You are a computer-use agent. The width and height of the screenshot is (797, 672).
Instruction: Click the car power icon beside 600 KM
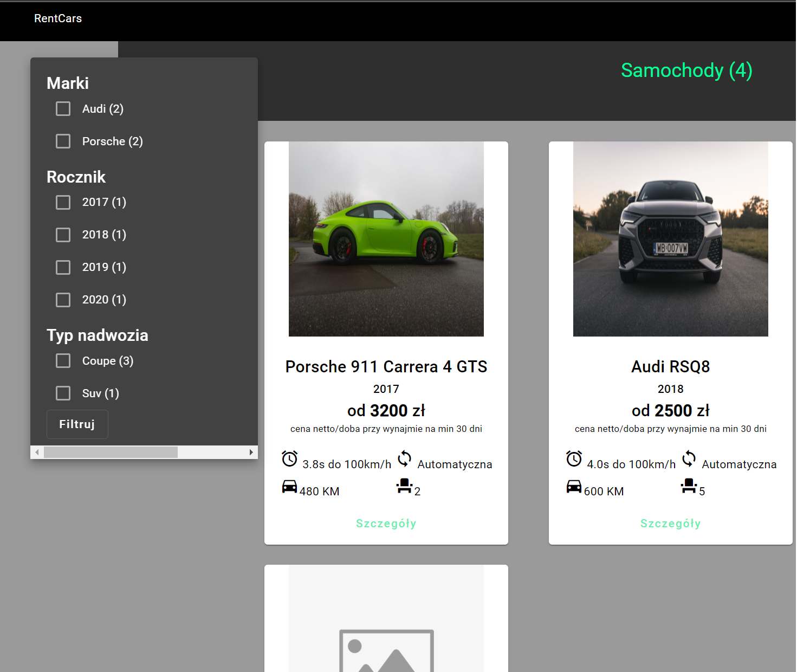coord(574,486)
